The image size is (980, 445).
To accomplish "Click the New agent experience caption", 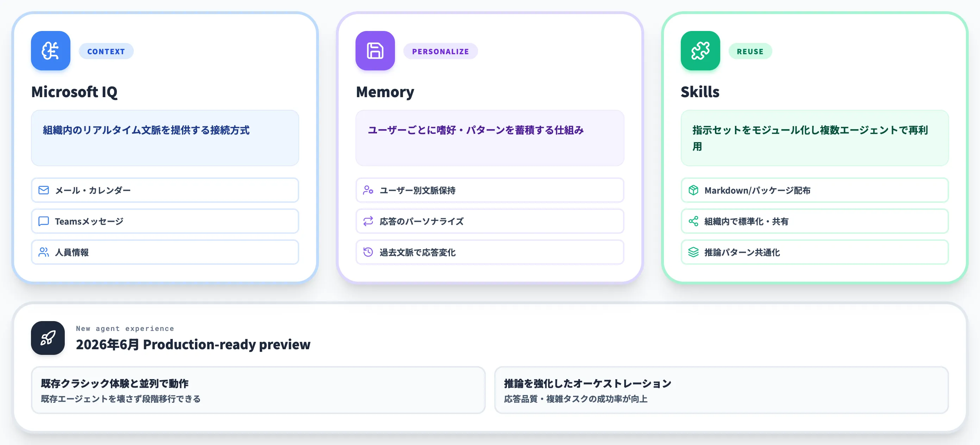I will tap(125, 328).
